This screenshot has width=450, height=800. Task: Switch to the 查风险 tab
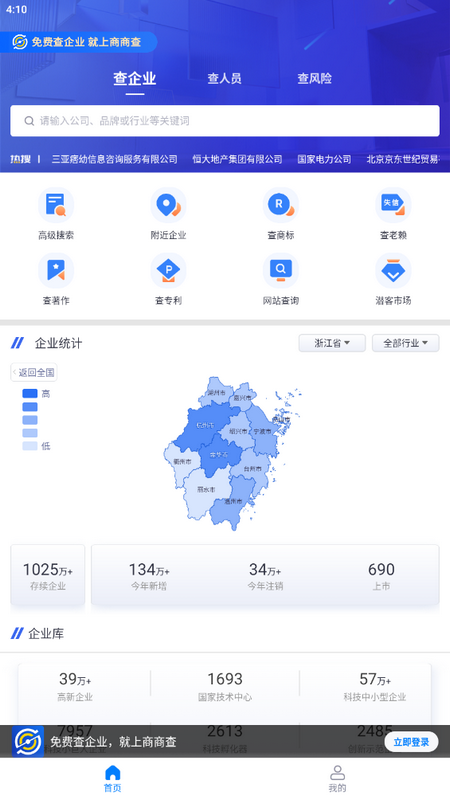[x=314, y=79]
